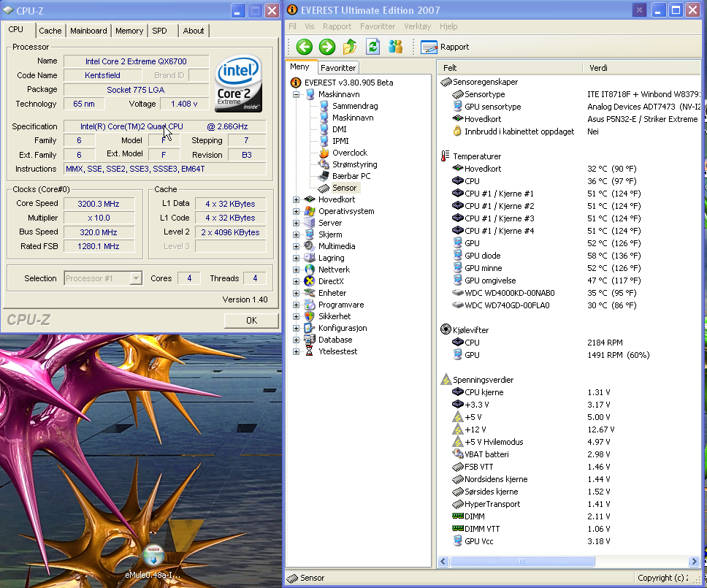Click the scroll right arrow in EVEREST

(695, 562)
